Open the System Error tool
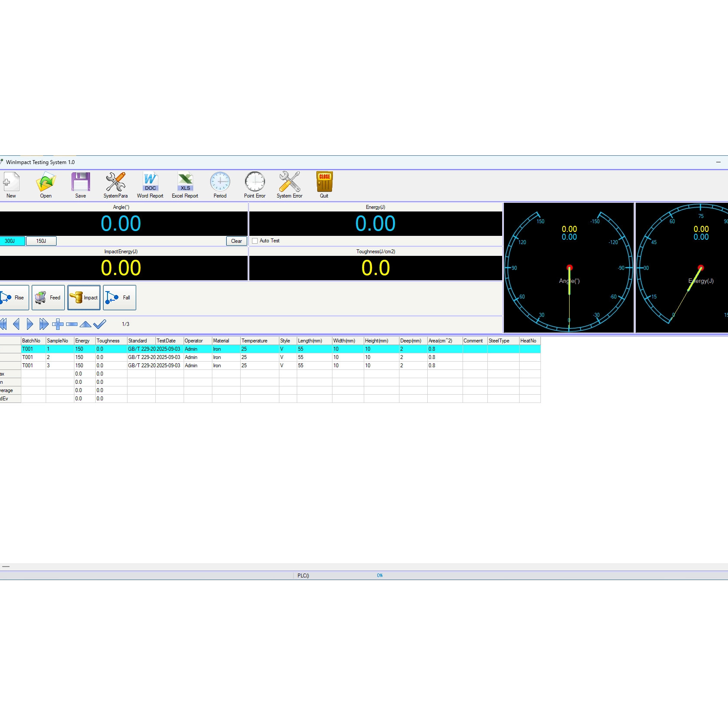Image resolution: width=728 pixels, height=728 pixels. click(x=289, y=185)
